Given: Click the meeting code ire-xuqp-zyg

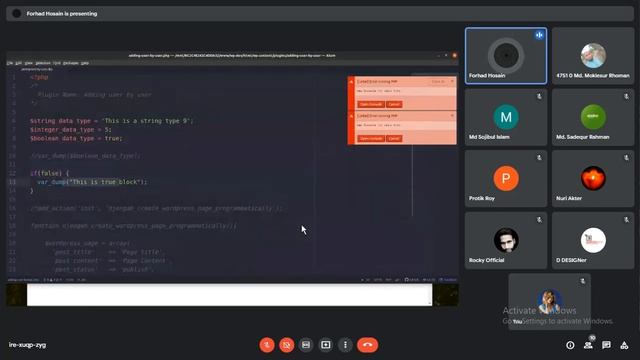Looking at the screenshot, I should click(27, 345).
